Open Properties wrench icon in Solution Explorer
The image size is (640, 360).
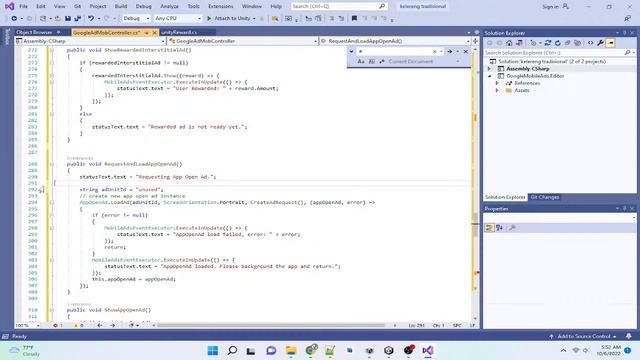(x=600, y=43)
